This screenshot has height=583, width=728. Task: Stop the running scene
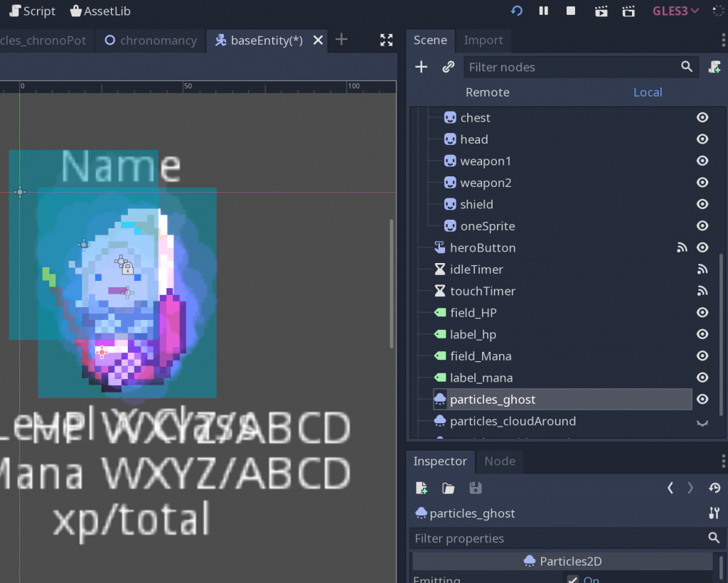(571, 11)
